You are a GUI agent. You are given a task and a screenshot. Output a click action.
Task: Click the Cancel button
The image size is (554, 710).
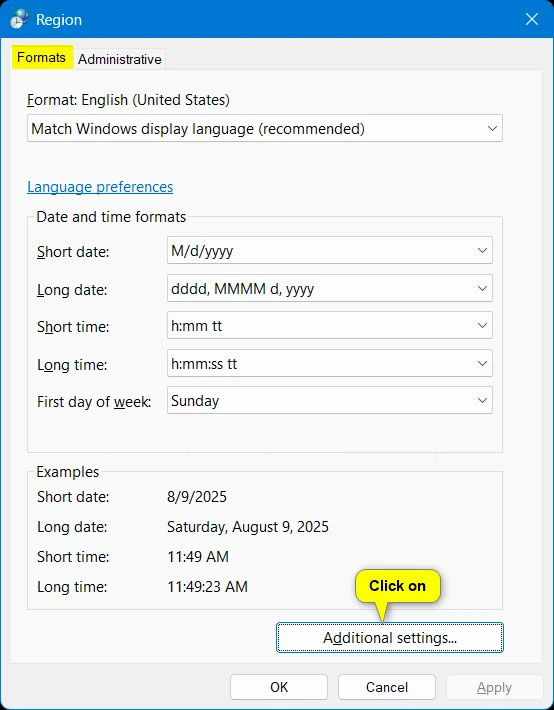[x=387, y=687]
